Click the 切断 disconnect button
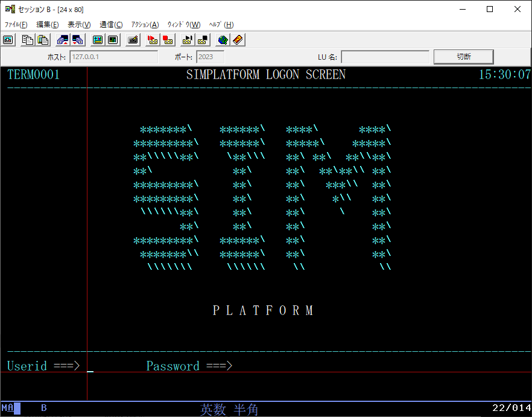The width and height of the screenshot is (532, 417). click(x=463, y=57)
